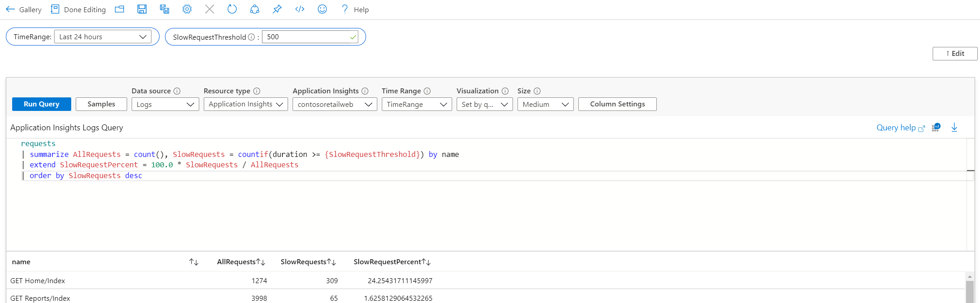Image resolution: width=980 pixels, height=303 pixels.
Task: Click the 'requests' line in query editor
Action: point(38,143)
